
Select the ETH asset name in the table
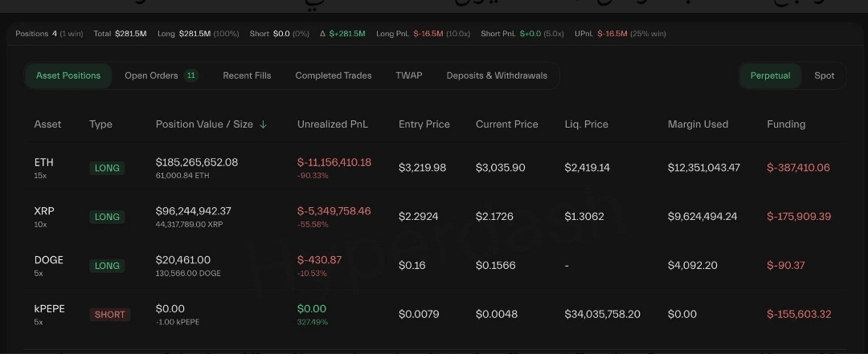click(43, 162)
